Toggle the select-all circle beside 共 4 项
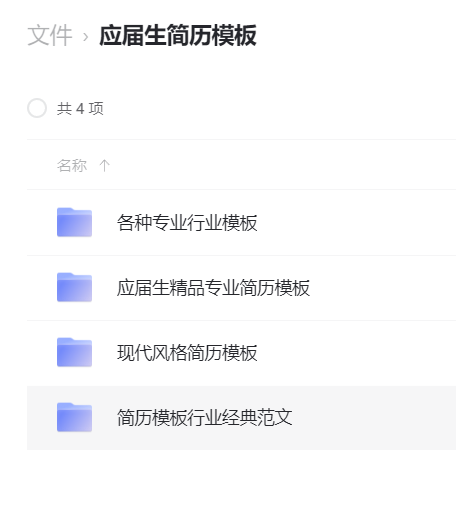 click(37, 108)
